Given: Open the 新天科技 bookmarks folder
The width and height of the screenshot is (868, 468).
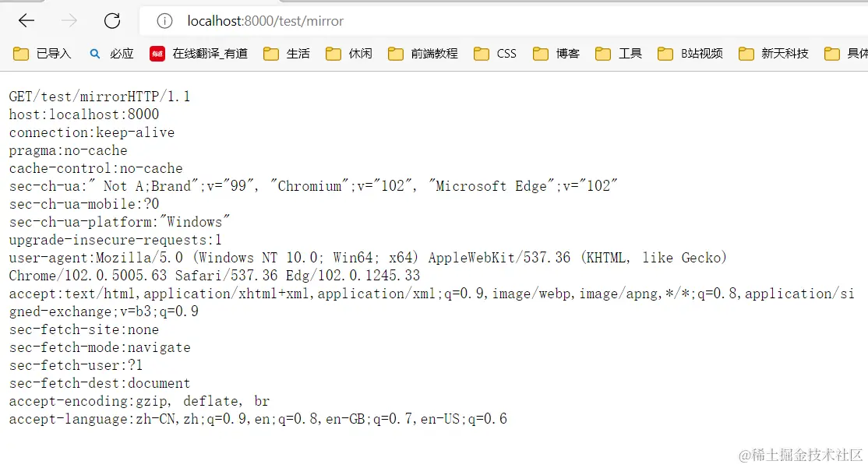Looking at the screenshot, I should pyautogui.click(x=774, y=54).
